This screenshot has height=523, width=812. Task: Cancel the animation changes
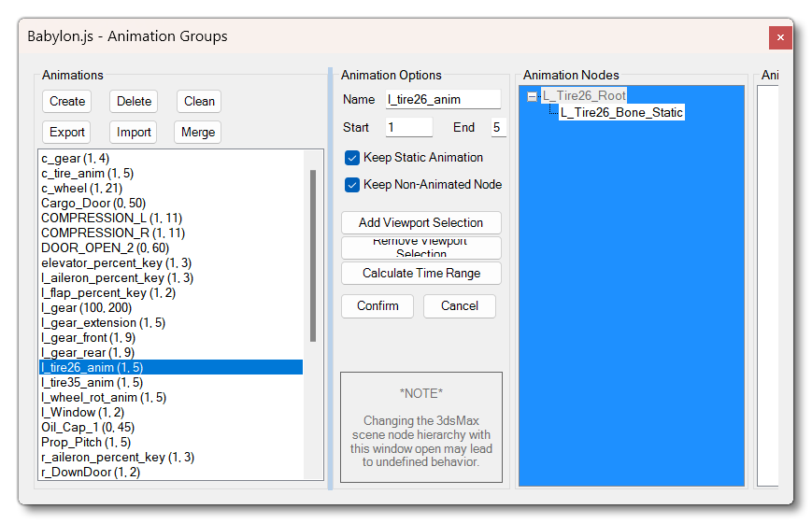(459, 305)
